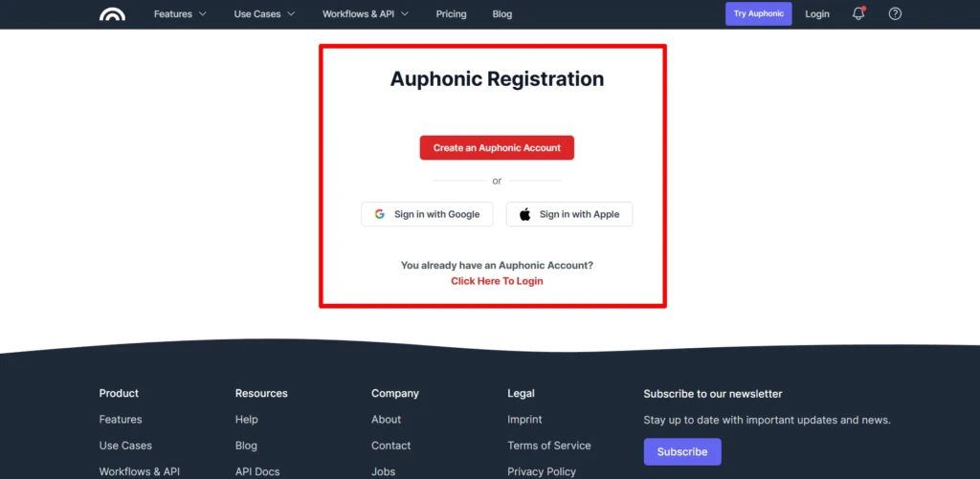Open the Contact footer link
The height and width of the screenshot is (479, 980).
[390, 446]
